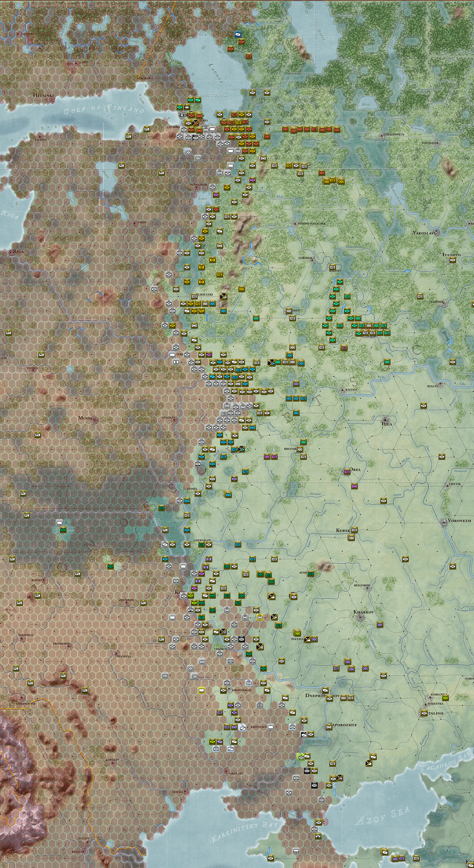Select the purple HQ counter west of Bryansk
The width and height of the screenshot is (474, 868).
[274, 457]
